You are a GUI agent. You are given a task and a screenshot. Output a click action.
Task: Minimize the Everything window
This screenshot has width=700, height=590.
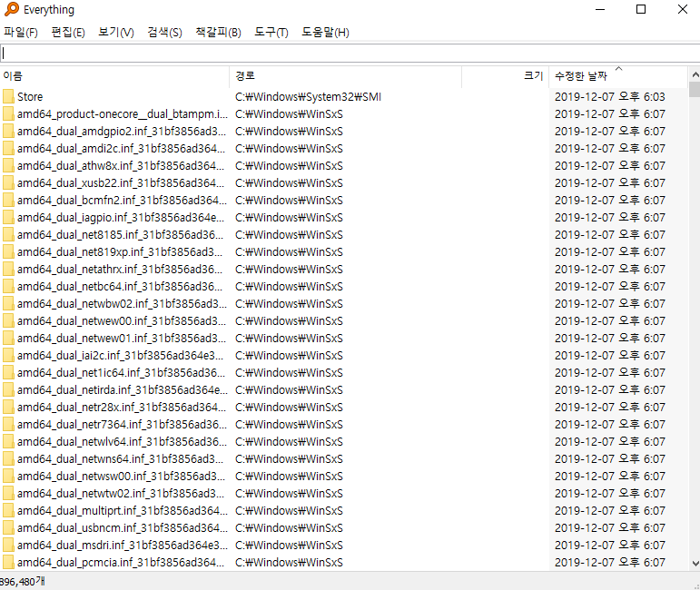tap(600, 9)
